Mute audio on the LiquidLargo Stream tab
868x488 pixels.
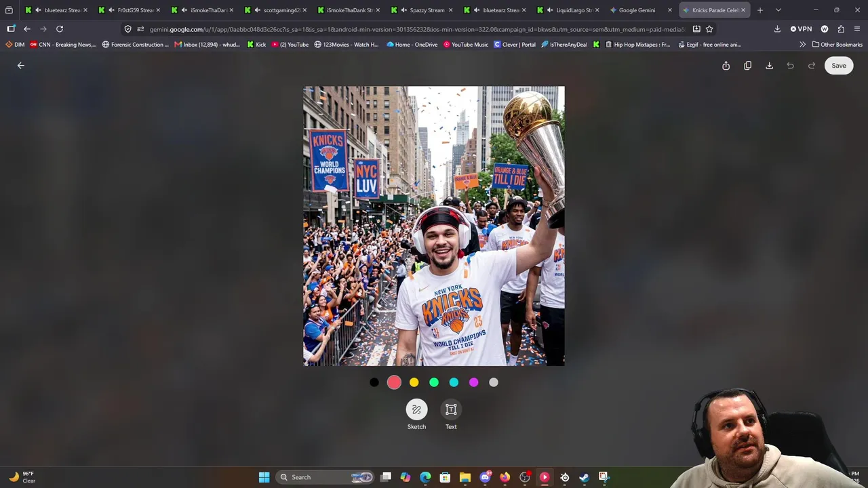pyautogui.click(x=551, y=10)
